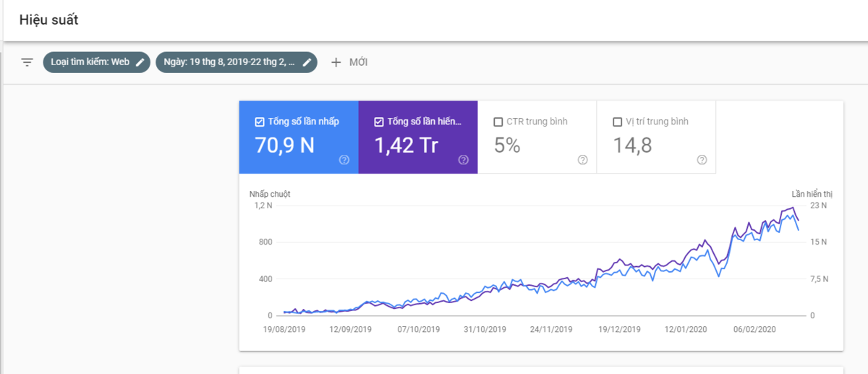The height and width of the screenshot is (374, 868).
Task: Select the 1,42 Tr impressions value
Action: click(406, 145)
